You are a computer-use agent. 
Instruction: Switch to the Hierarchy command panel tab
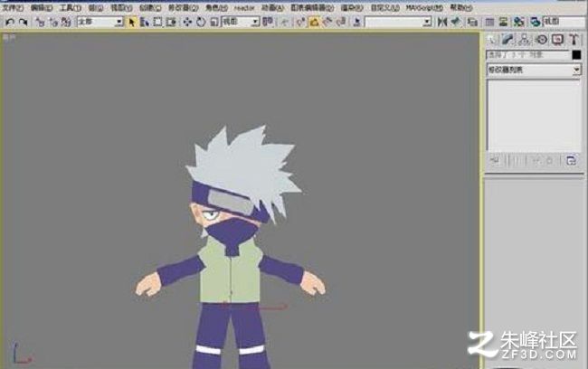pyautogui.click(x=525, y=40)
